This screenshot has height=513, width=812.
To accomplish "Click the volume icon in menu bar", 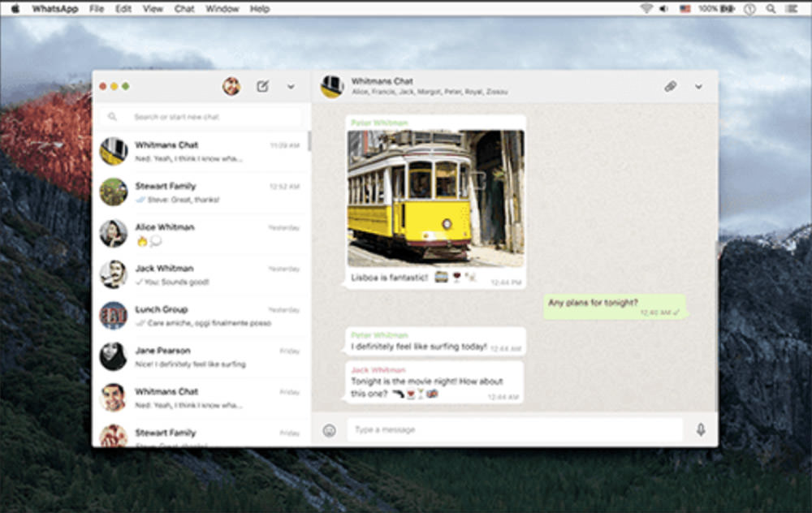I will (x=663, y=9).
